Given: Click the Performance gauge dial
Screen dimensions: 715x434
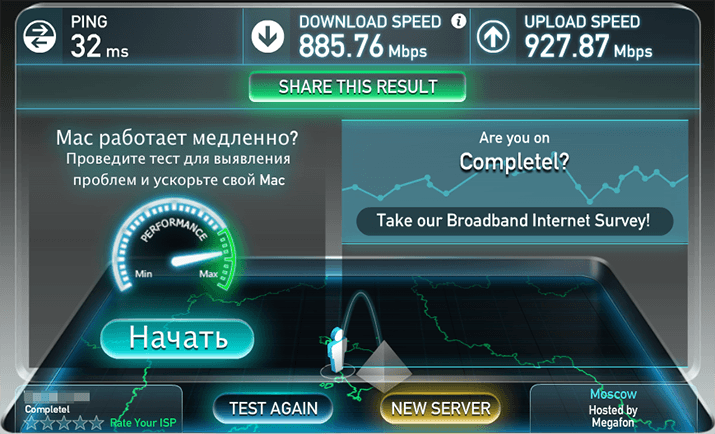Looking at the screenshot, I should coord(174,245).
